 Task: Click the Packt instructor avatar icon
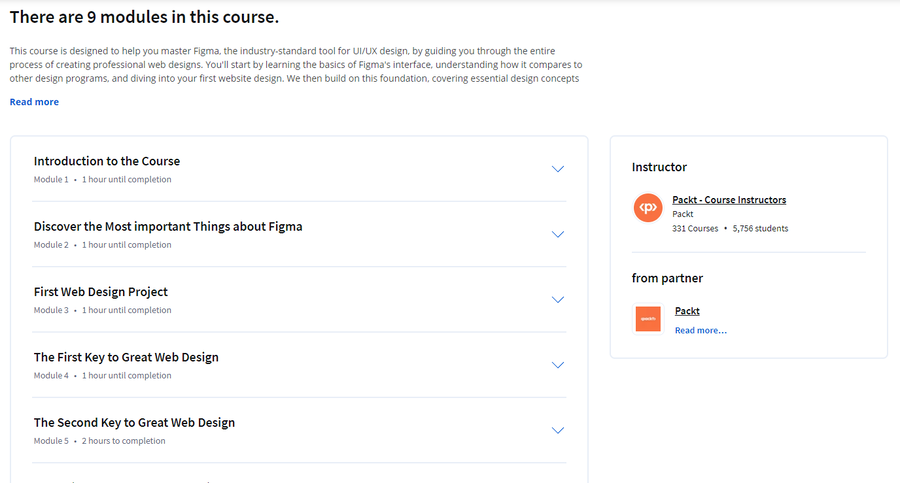648,207
